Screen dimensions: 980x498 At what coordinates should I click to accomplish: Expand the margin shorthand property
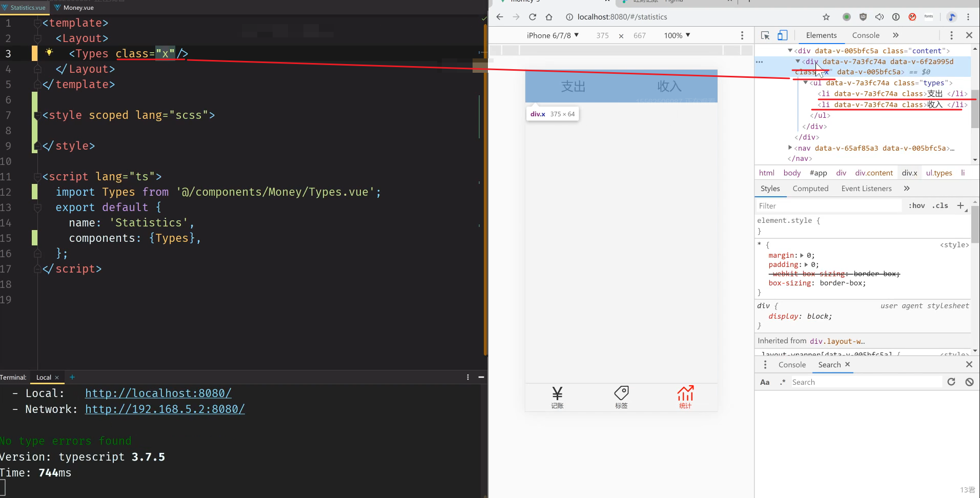point(802,255)
